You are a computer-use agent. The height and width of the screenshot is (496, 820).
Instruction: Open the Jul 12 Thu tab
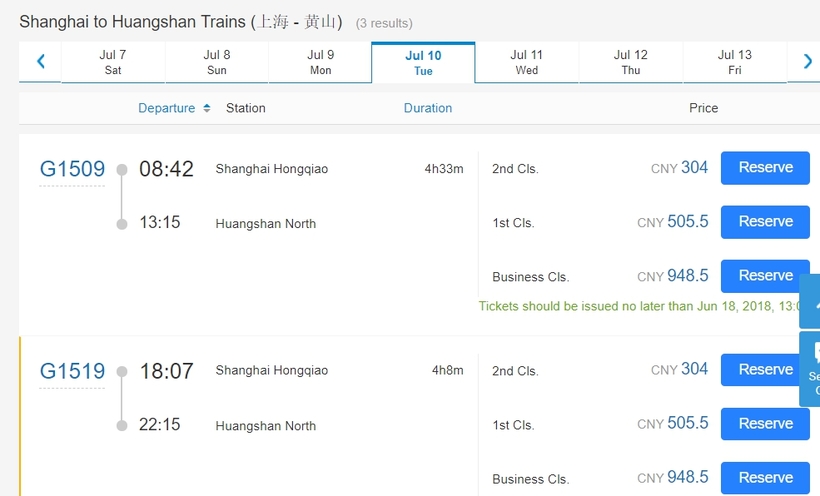point(631,62)
